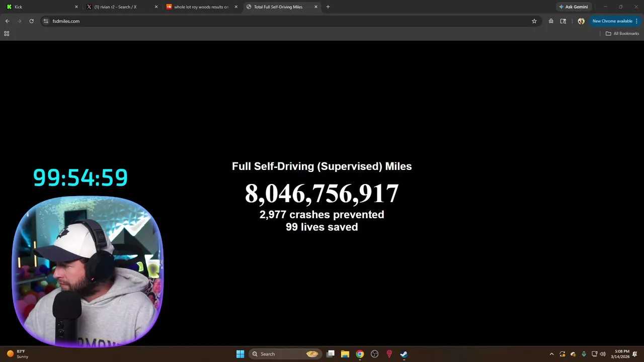Go forward to the next page
Screen dimensions: 644x362
(19, 21)
